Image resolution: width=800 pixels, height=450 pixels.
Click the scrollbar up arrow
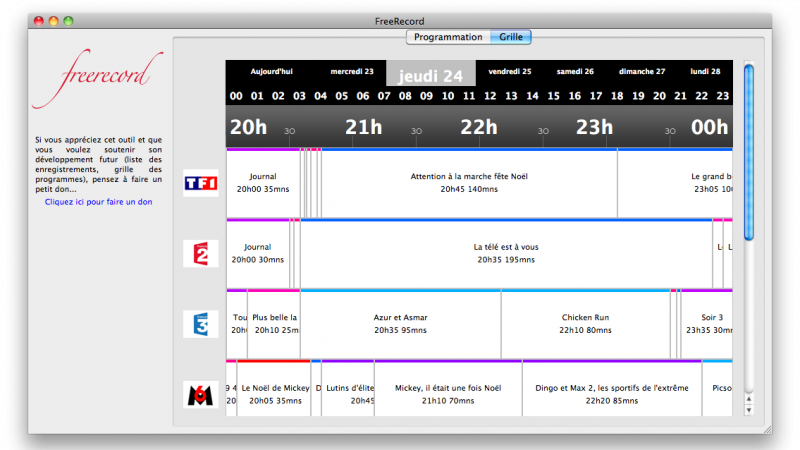748,399
